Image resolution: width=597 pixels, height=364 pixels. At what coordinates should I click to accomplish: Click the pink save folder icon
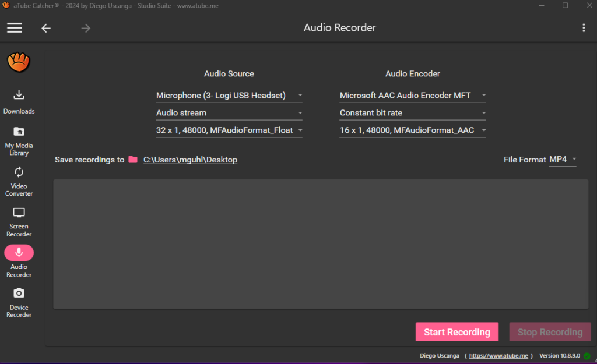133,160
